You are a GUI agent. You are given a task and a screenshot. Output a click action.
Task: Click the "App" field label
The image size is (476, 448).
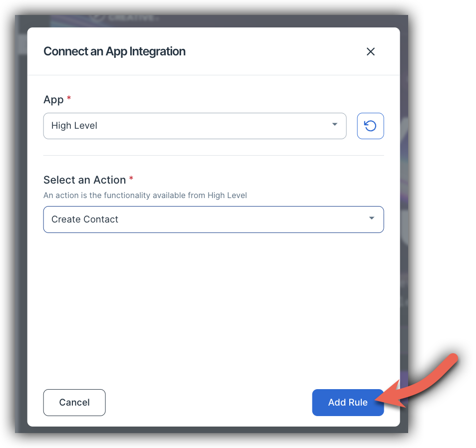pos(53,100)
